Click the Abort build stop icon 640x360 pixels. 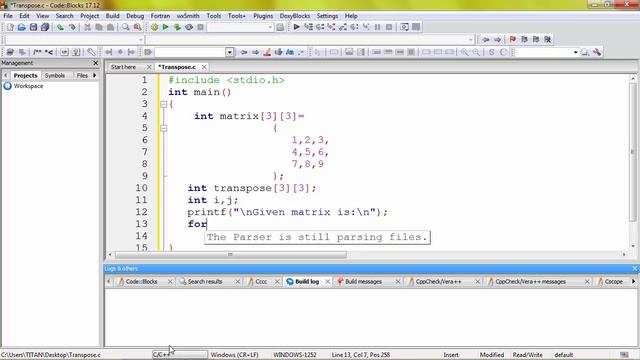(200, 27)
